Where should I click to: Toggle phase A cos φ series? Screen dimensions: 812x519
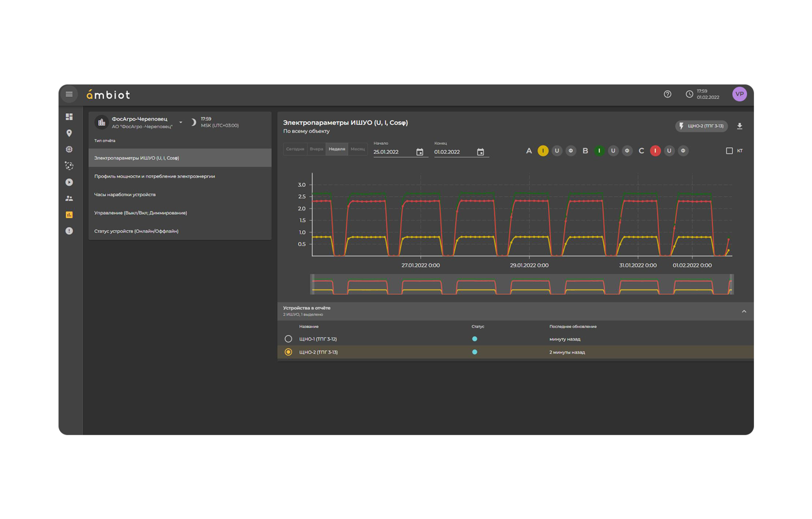coord(571,151)
